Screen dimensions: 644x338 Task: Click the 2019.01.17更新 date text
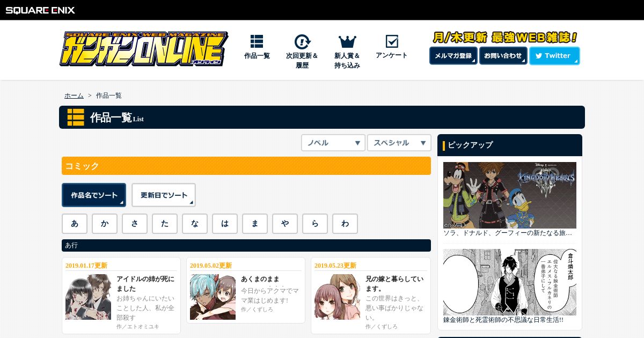[86, 266]
